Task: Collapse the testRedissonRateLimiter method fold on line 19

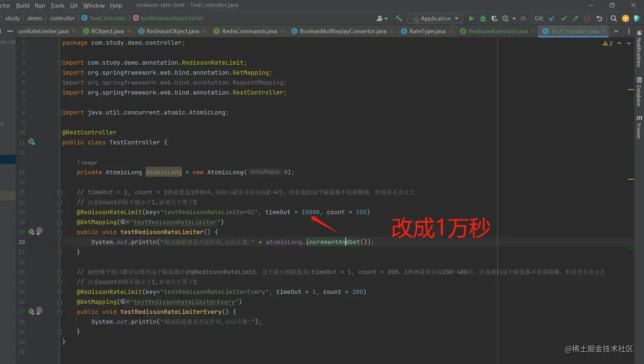Action: tap(60, 232)
